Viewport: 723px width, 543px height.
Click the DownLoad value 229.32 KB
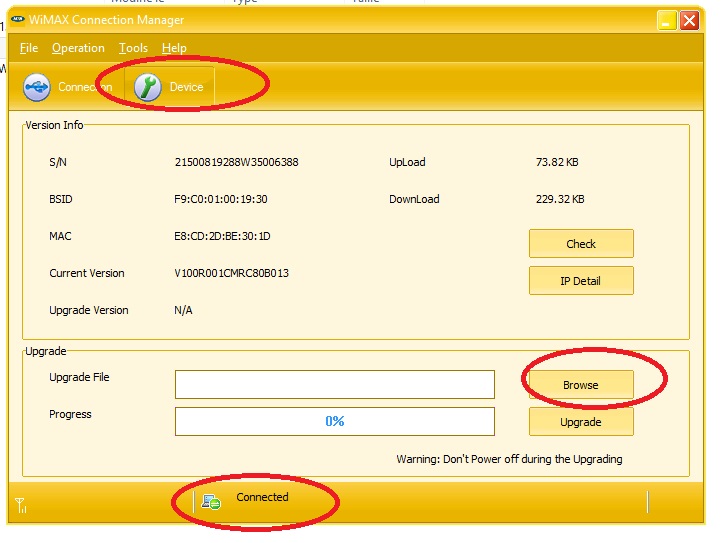coord(560,199)
